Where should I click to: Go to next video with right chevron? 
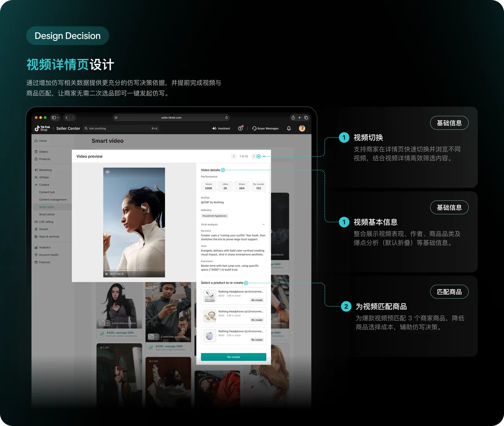(x=254, y=156)
